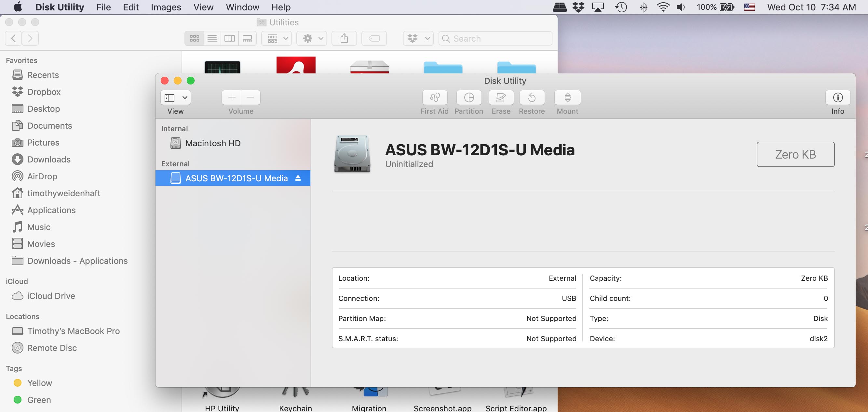Open the File menu
The image size is (868, 412).
click(103, 7)
